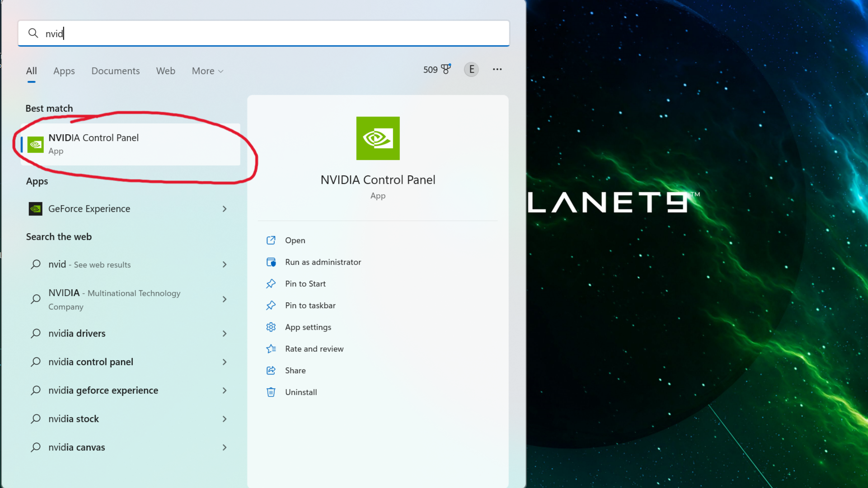868x488 pixels.
Task: Switch to the Apps filter tab
Action: (x=64, y=71)
